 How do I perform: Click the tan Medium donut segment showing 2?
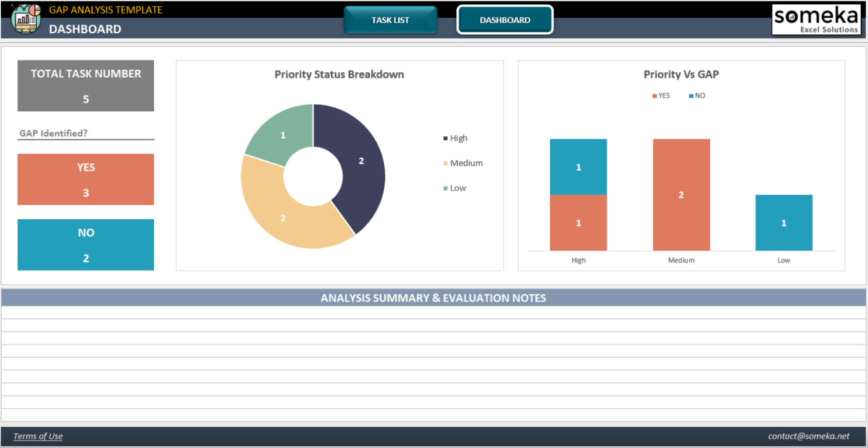283,218
